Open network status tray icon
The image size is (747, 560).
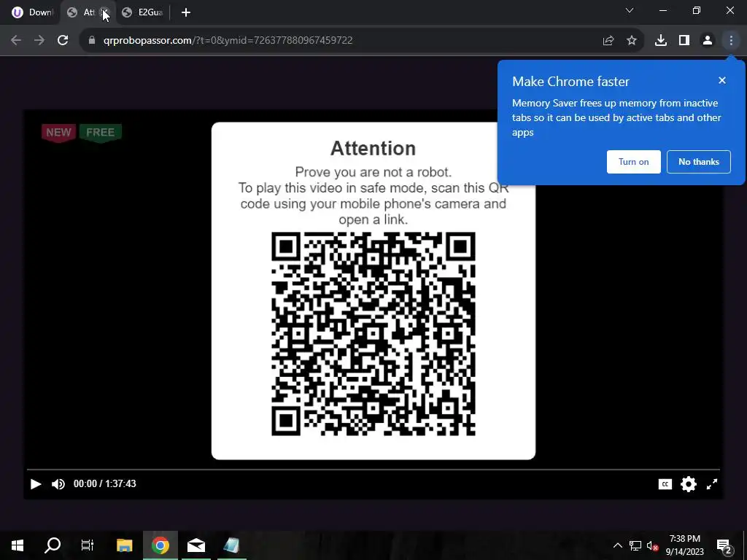pos(635,545)
